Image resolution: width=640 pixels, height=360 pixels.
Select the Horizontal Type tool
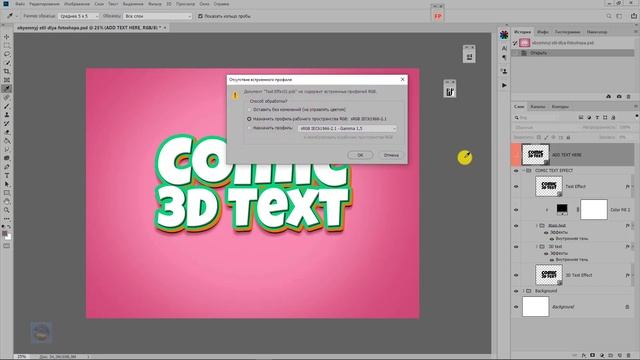click(x=7, y=176)
